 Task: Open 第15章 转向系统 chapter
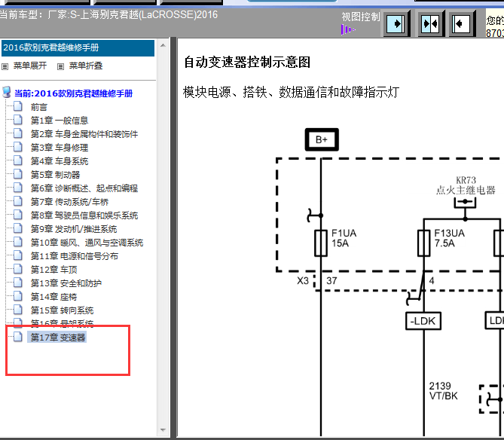[x=62, y=310]
